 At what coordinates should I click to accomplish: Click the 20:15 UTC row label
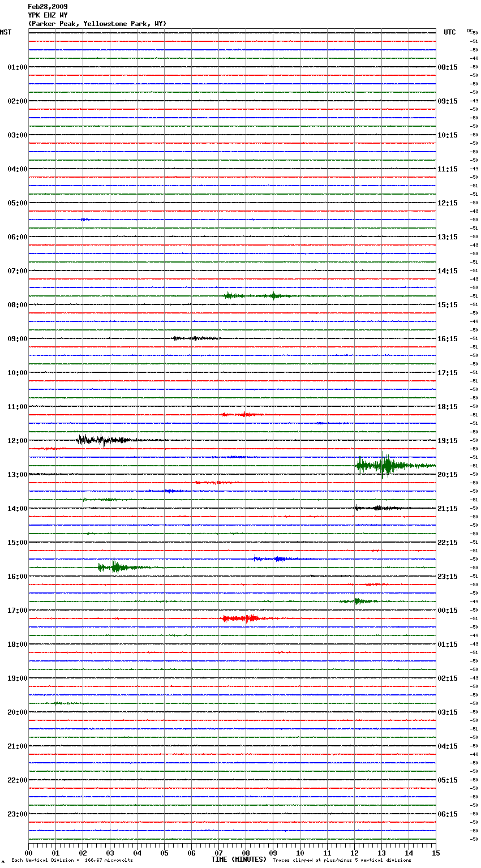click(x=448, y=475)
